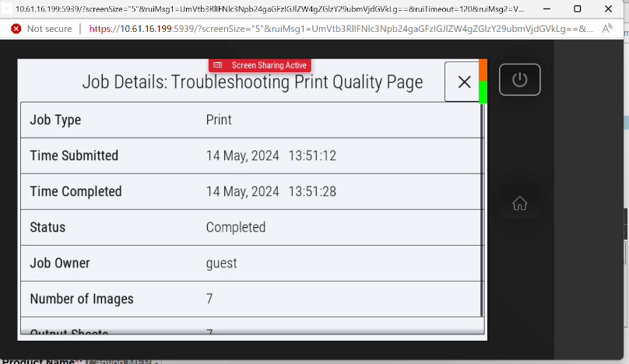This screenshot has width=629, height=364.
Task: Click the Screen Sharing Active indicator
Action: (260, 65)
